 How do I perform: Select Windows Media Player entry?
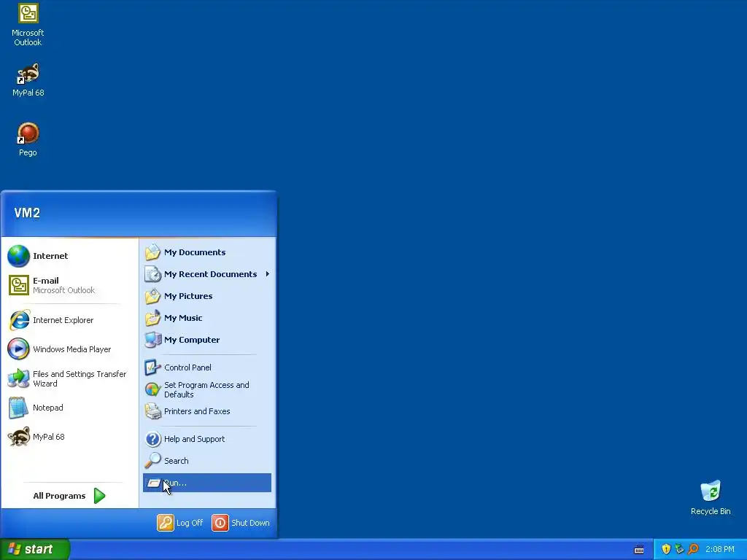70,349
